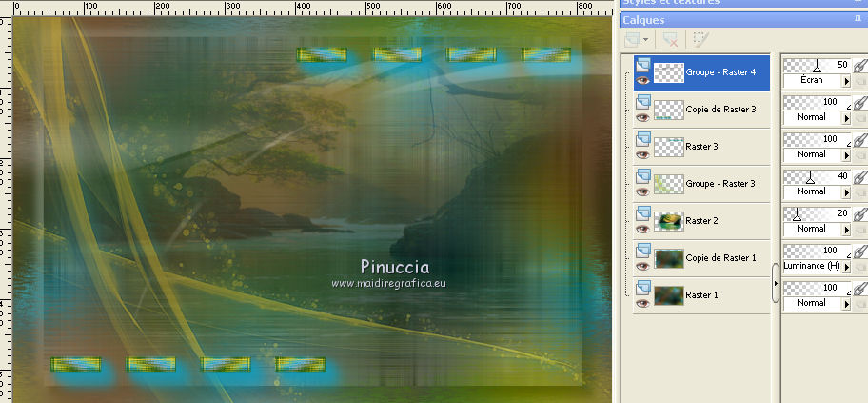The image size is (868, 403).
Task: Click the Edit Selection icon in Calques toolbar
Action: point(700,39)
